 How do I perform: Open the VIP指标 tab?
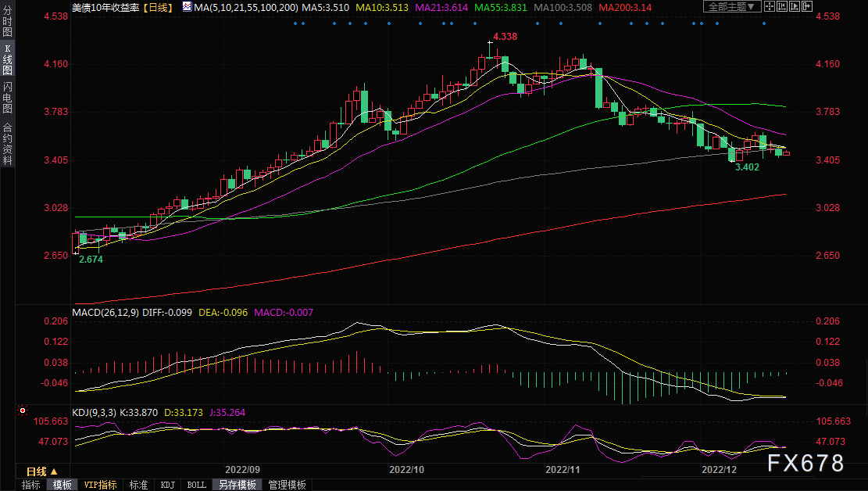pyautogui.click(x=100, y=485)
